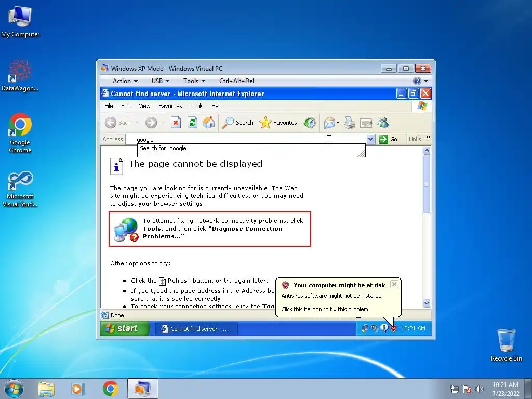532x399 pixels.
Task: Click the Home icon in IE toolbar
Action: coord(209,123)
